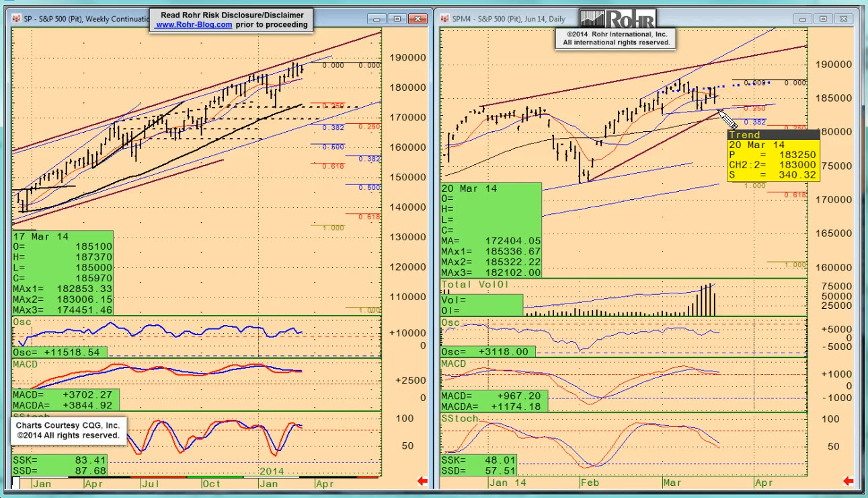This screenshot has width=868, height=498.
Task: Click the Oct marker on weekly time axis
Action: pyautogui.click(x=212, y=483)
